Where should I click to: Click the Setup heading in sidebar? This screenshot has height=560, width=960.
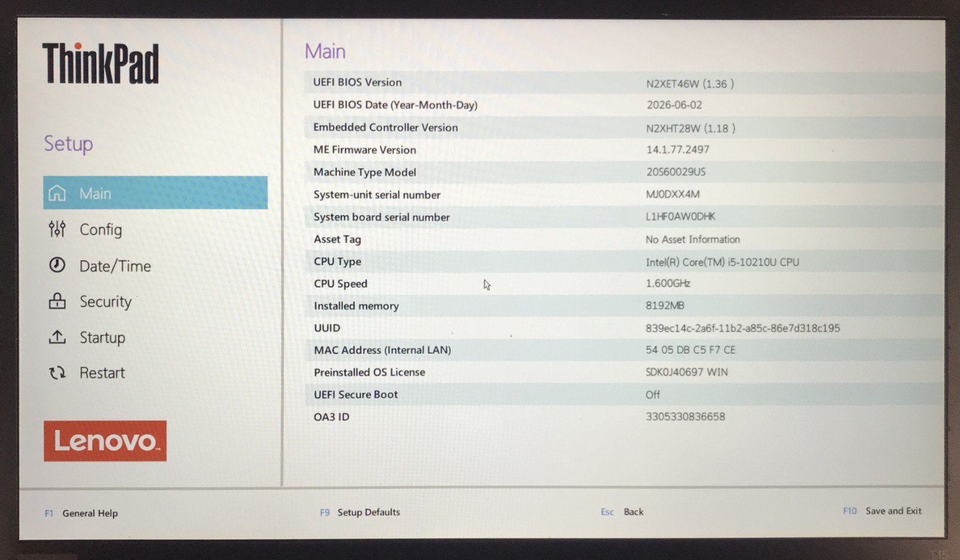[68, 144]
